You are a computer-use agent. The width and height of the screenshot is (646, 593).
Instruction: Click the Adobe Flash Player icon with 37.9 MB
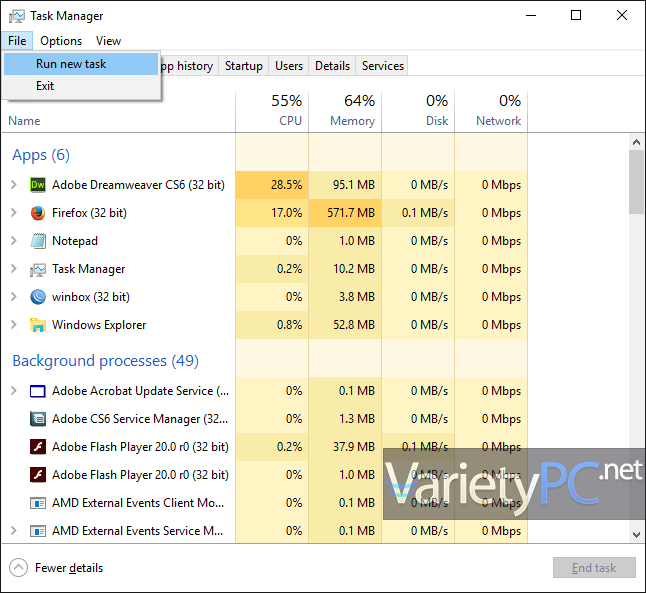pos(38,447)
